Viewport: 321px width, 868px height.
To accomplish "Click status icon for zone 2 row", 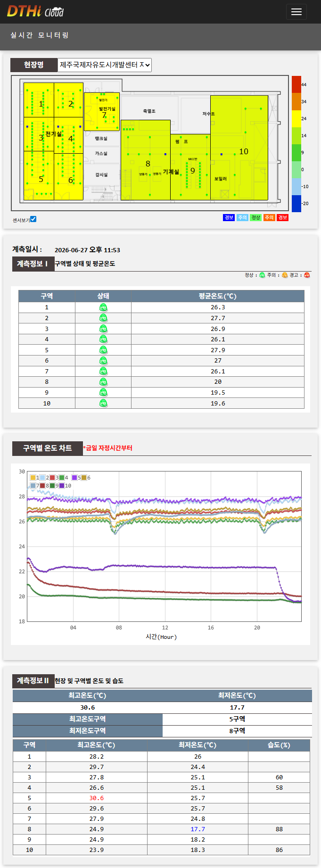I will point(103,318).
